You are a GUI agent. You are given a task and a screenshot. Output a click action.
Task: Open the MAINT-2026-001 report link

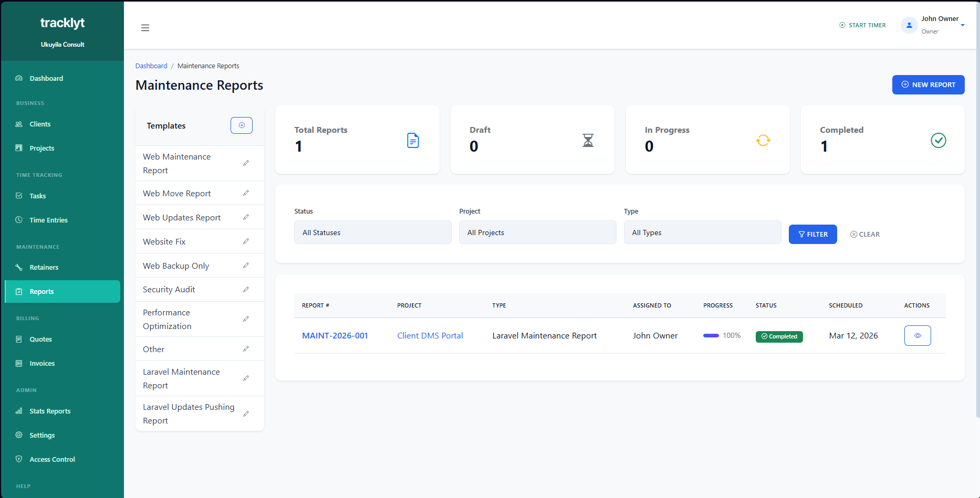(x=335, y=336)
